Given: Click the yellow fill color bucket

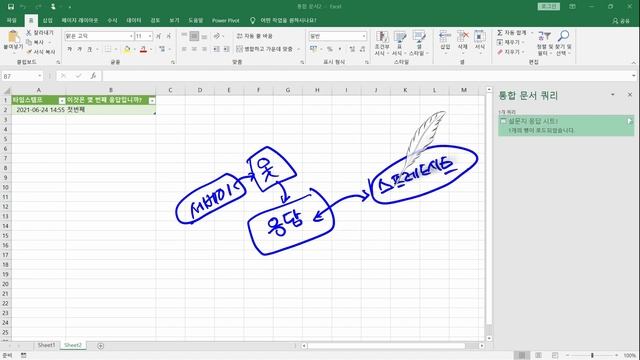Looking at the screenshot, I should click(127, 49).
